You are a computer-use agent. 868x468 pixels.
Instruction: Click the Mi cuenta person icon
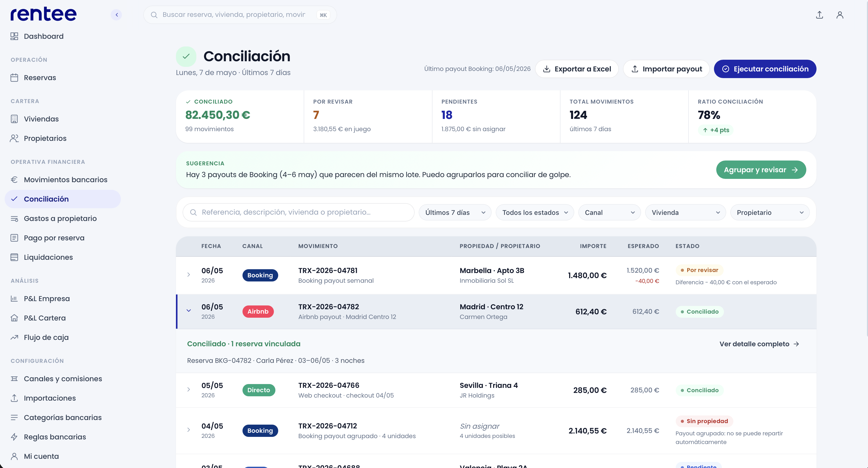(14, 456)
